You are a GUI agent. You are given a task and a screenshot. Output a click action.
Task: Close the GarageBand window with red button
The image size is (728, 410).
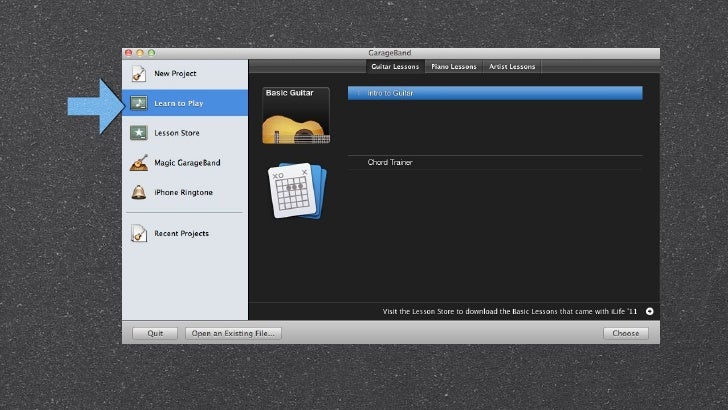tap(129, 53)
